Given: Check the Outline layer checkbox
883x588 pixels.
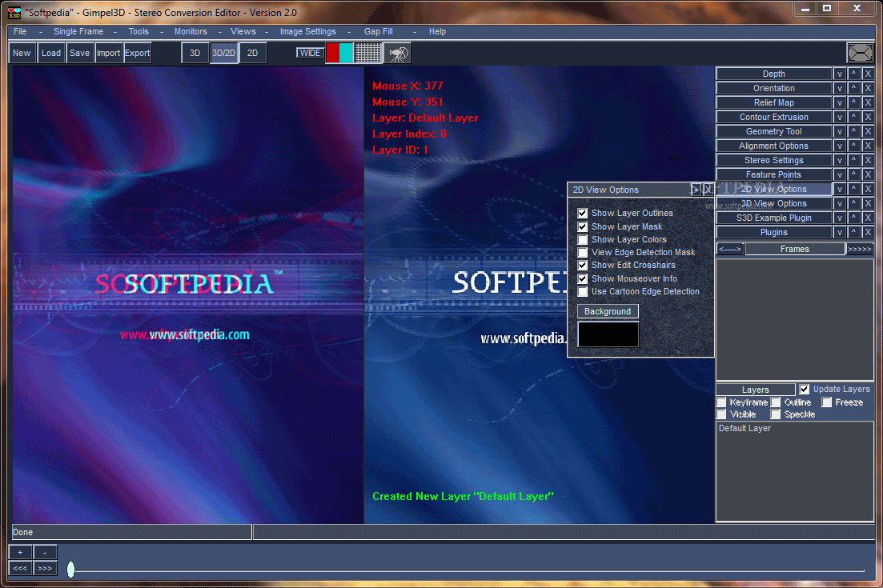Looking at the screenshot, I should click(x=776, y=402).
